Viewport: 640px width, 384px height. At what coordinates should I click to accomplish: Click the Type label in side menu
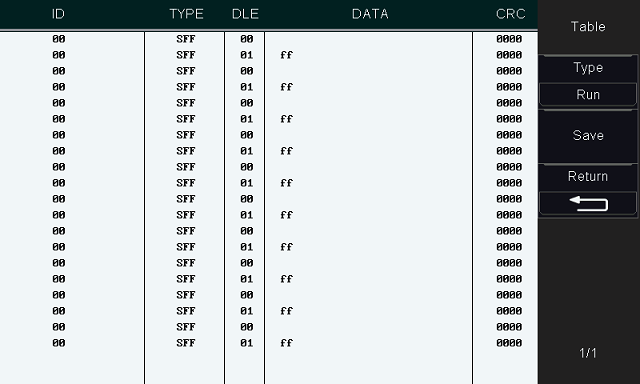coord(588,67)
